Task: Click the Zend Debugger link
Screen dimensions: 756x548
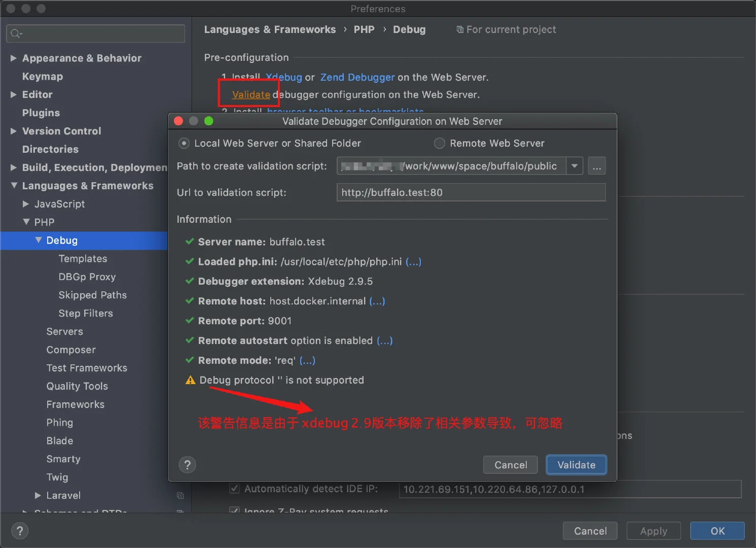Action: pyautogui.click(x=357, y=77)
